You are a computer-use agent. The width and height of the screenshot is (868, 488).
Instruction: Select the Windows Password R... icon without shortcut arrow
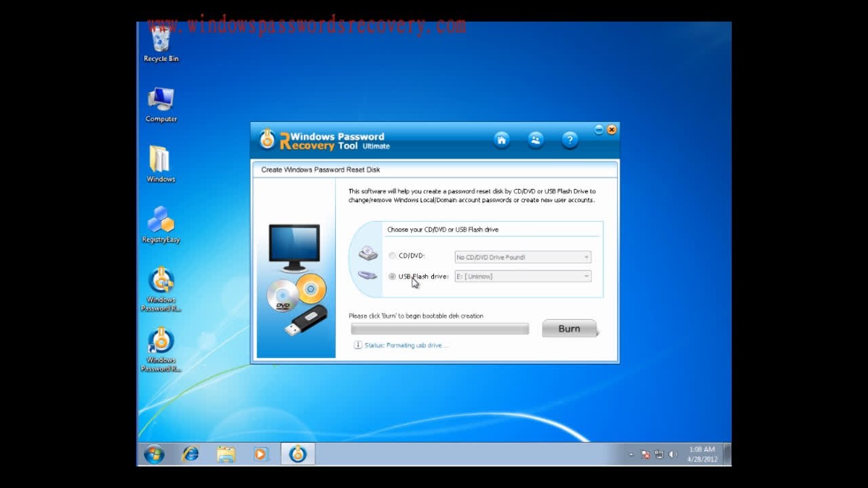point(161,289)
